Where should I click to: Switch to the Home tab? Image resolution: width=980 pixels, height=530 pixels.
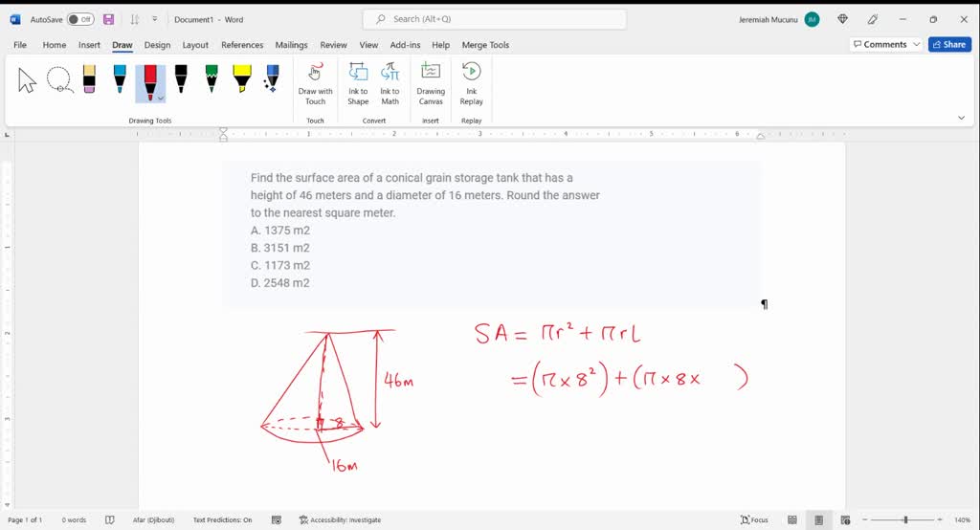pyautogui.click(x=55, y=45)
